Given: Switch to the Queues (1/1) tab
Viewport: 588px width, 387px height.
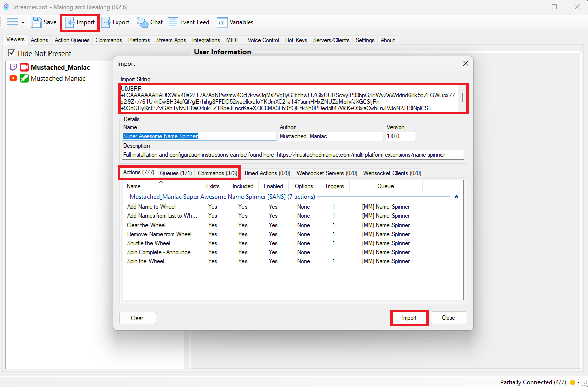Looking at the screenshot, I should [x=176, y=173].
